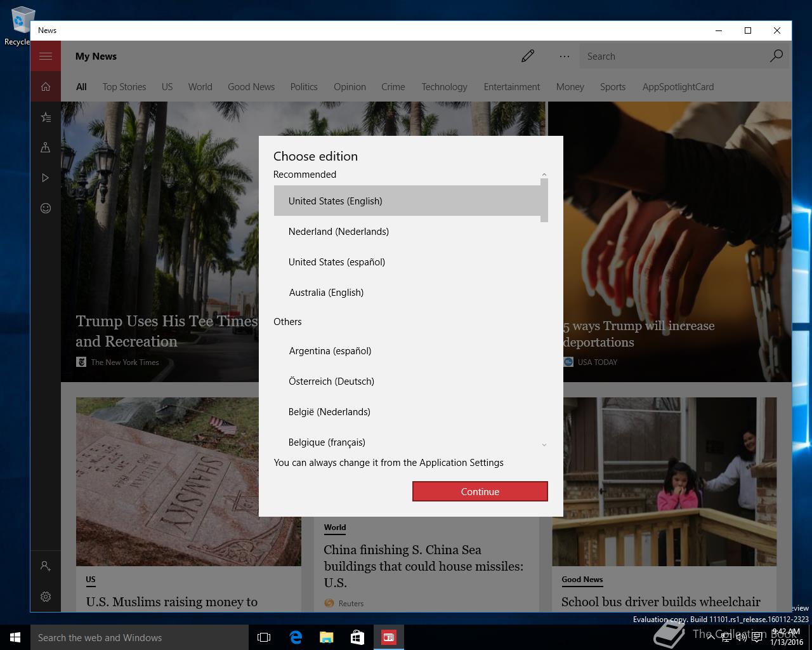The height and width of the screenshot is (650, 812).
Task: Choose Australia (English) edition
Action: point(407,292)
